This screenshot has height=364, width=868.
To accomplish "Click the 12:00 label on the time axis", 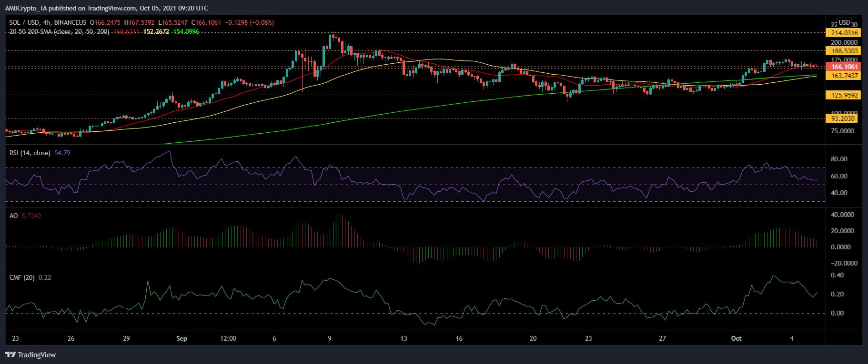I will click(228, 339).
